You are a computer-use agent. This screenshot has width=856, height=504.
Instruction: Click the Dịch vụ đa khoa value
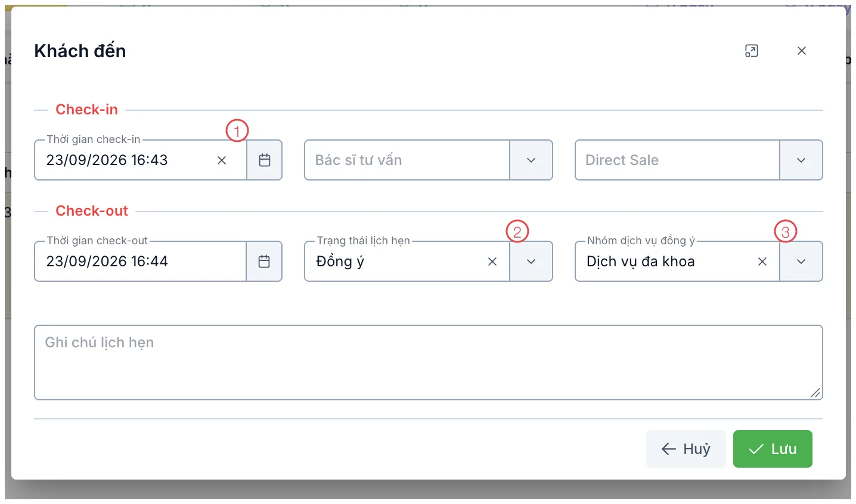(x=641, y=262)
